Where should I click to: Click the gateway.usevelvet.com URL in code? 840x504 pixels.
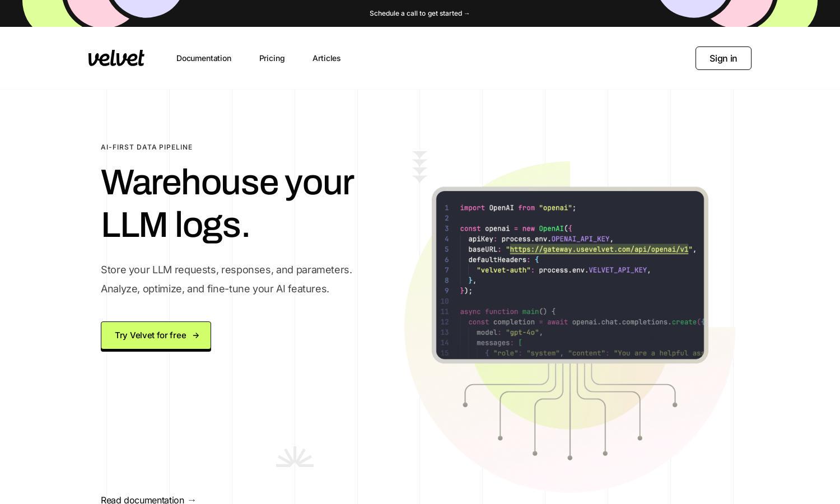click(599, 249)
